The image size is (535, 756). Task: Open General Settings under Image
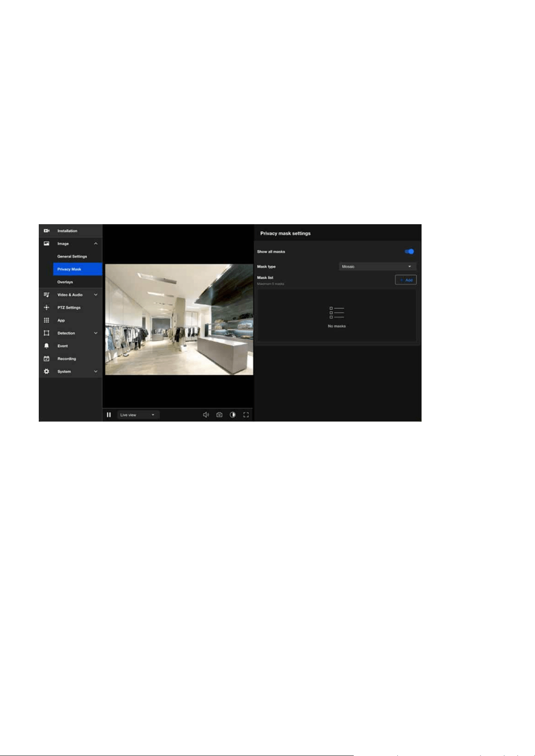72,256
